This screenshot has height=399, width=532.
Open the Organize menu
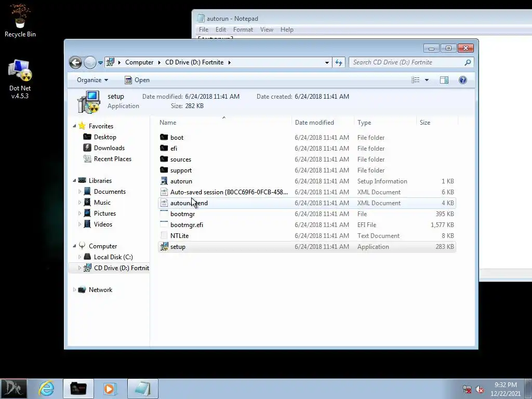pyautogui.click(x=92, y=80)
